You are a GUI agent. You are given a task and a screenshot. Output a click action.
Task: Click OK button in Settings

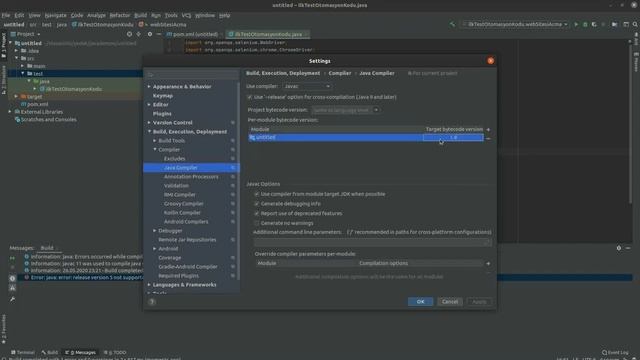pos(420,302)
